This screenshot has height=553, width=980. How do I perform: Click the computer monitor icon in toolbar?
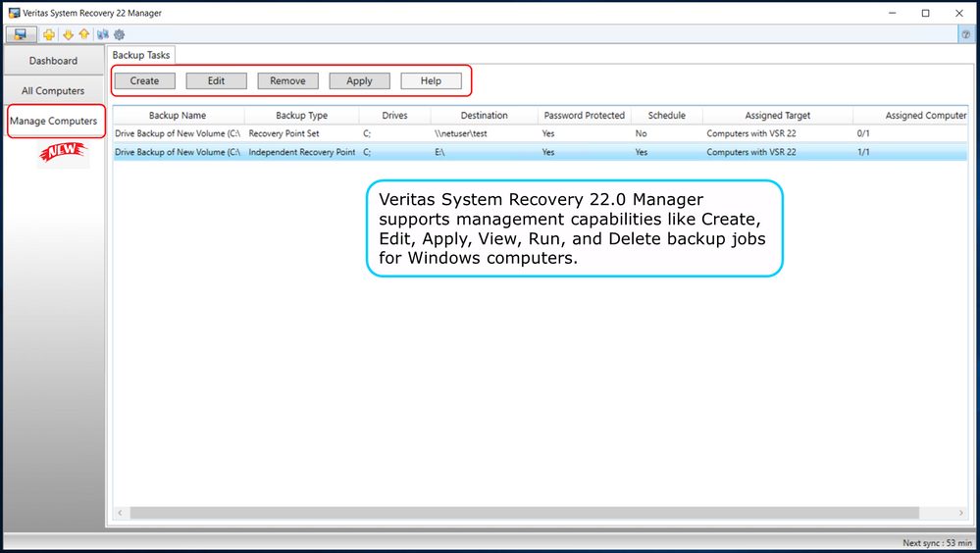[21, 34]
